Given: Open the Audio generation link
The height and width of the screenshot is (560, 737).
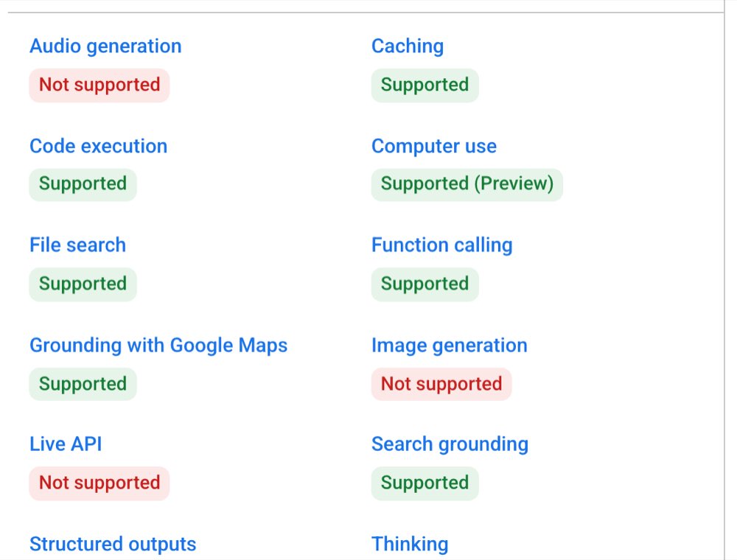Looking at the screenshot, I should point(105,46).
